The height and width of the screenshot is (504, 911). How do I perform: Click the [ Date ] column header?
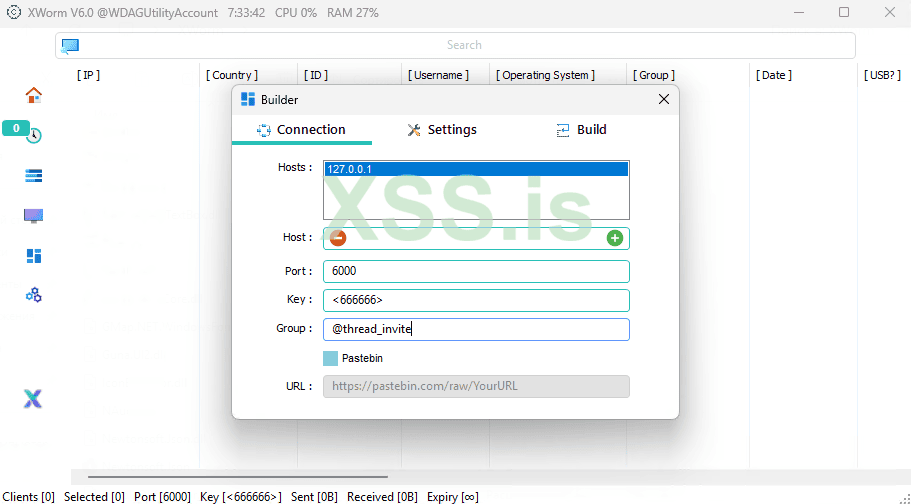pos(774,75)
